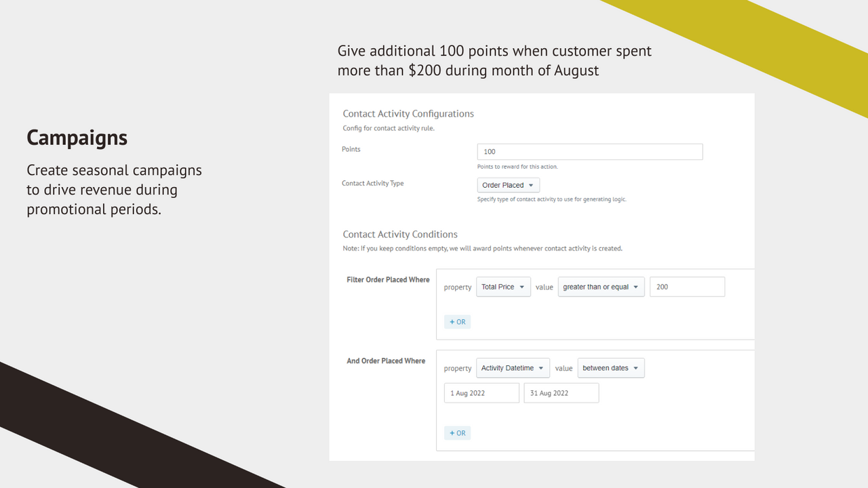Open the Order Placed activity type dropdown
868x488 pixels.
click(508, 184)
